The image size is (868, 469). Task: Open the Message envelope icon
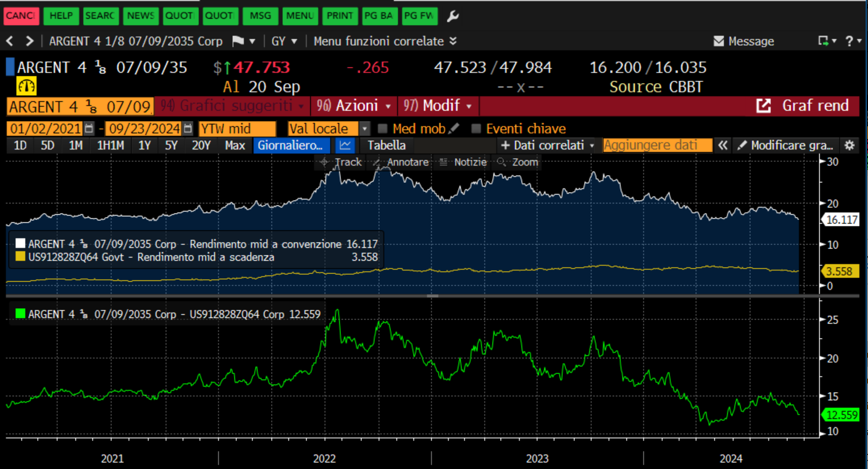point(718,41)
